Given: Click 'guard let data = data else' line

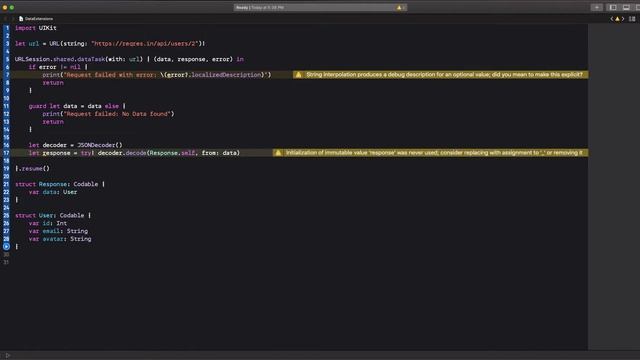Looking at the screenshot, I should (77, 106).
